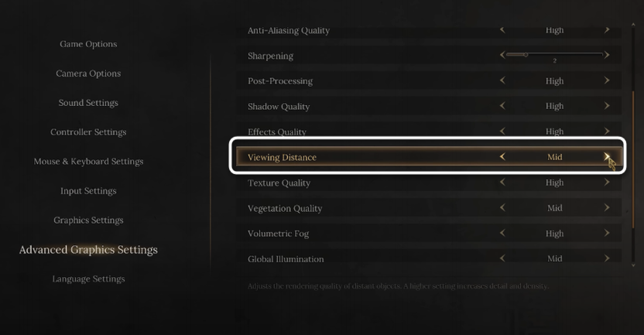Select the Graphics Settings entry
This screenshot has height=335, width=644.
88,220
